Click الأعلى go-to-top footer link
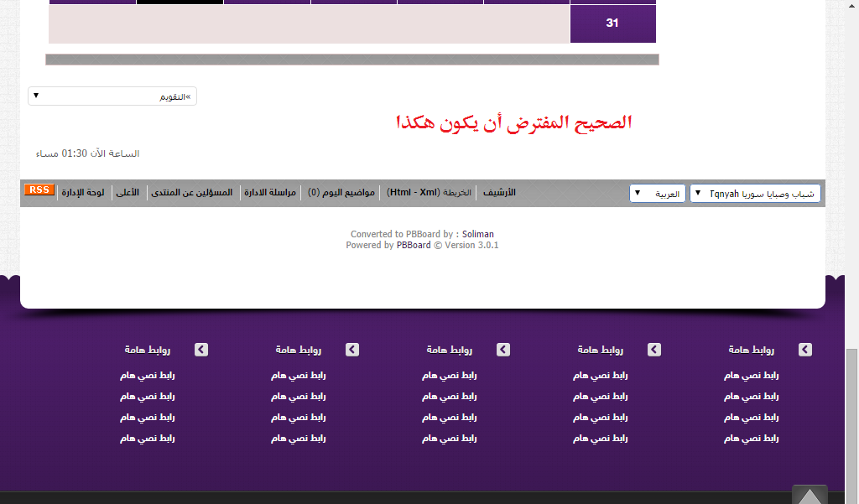This screenshot has width=859, height=504. (x=128, y=192)
